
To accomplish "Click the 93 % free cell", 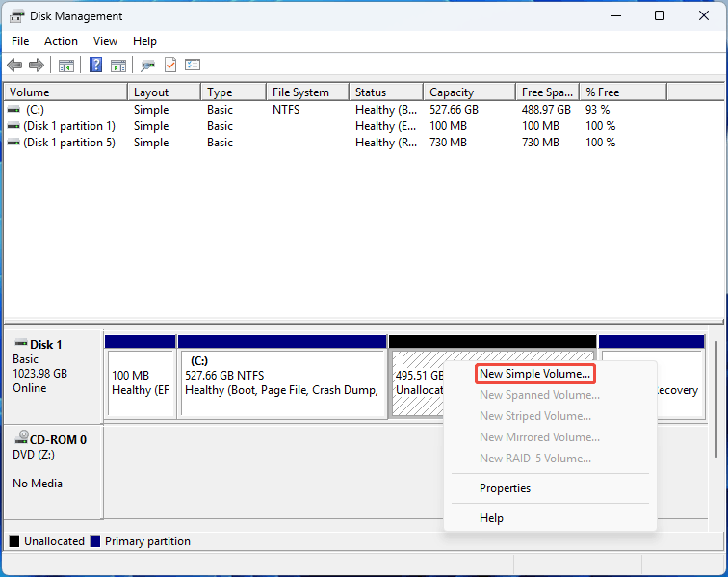I will point(597,110).
